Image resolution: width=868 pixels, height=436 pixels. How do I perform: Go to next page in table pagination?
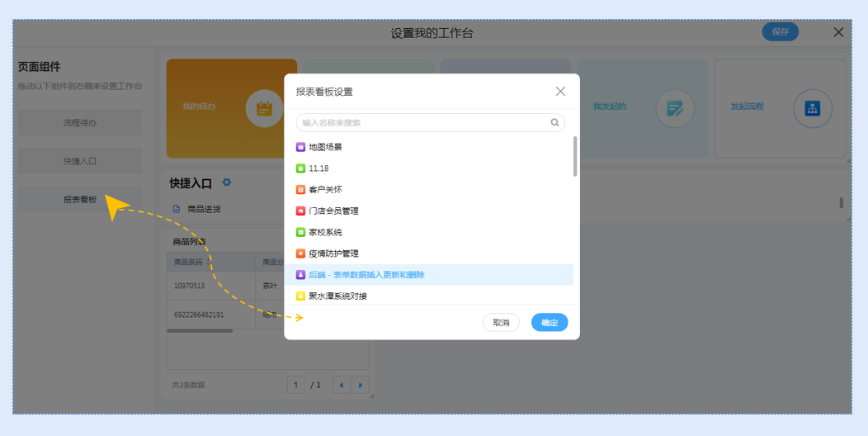click(x=361, y=385)
